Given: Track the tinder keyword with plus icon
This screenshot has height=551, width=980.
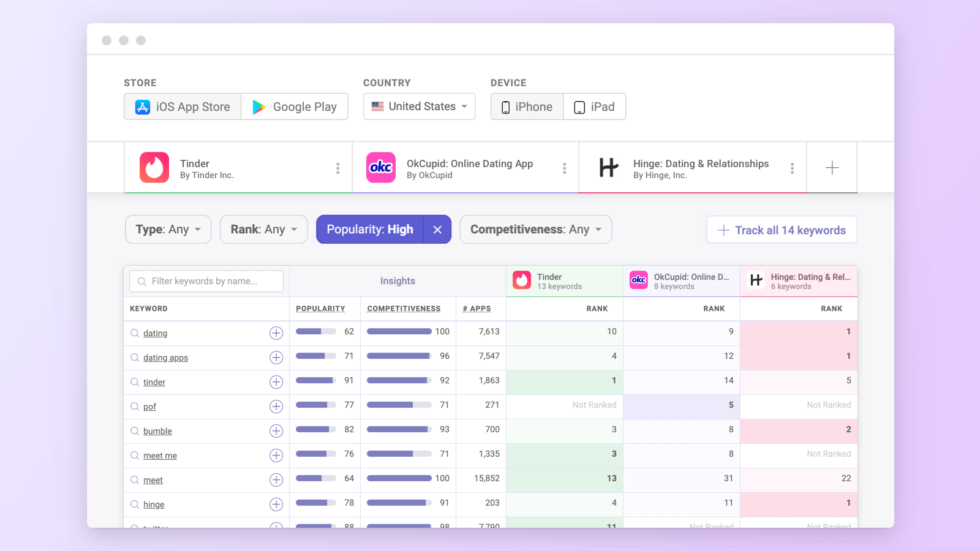Looking at the screenshot, I should tap(276, 382).
